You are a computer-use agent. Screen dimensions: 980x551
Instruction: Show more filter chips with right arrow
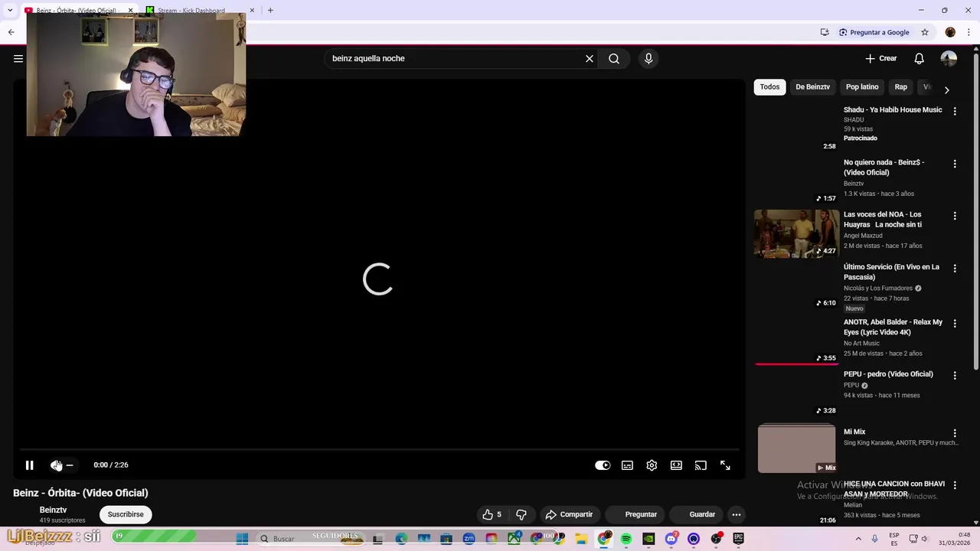(946, 90)
